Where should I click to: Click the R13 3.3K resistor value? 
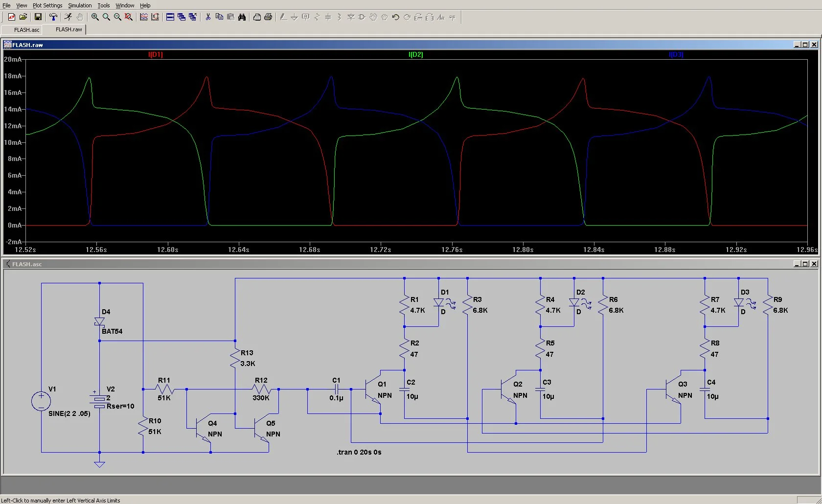[248, 364]
